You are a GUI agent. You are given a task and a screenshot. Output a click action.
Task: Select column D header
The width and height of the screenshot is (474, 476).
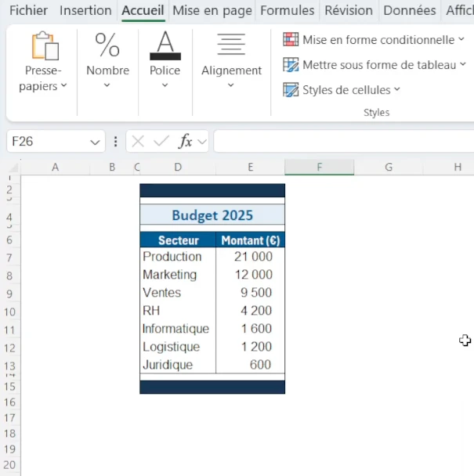pos(178,167)
